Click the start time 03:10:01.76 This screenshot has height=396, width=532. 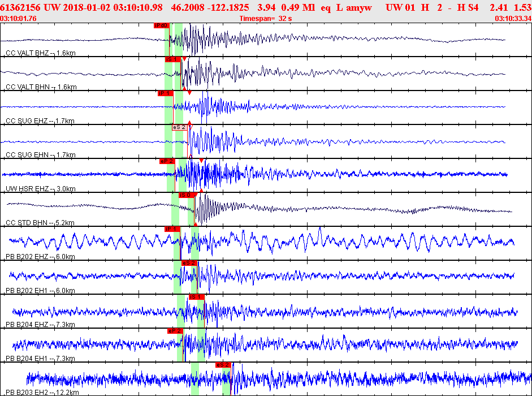(x=18, y=18)
